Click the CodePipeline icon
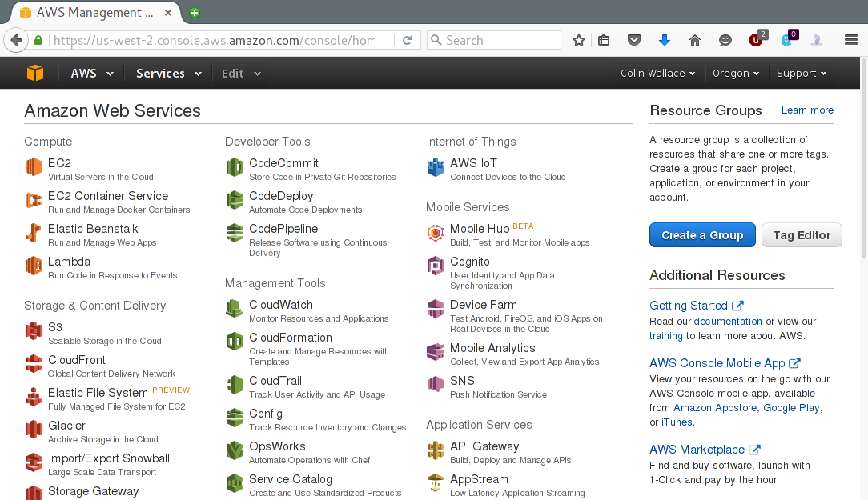The width and height of the screenshot is (868, 500). [x=235, y=232]
